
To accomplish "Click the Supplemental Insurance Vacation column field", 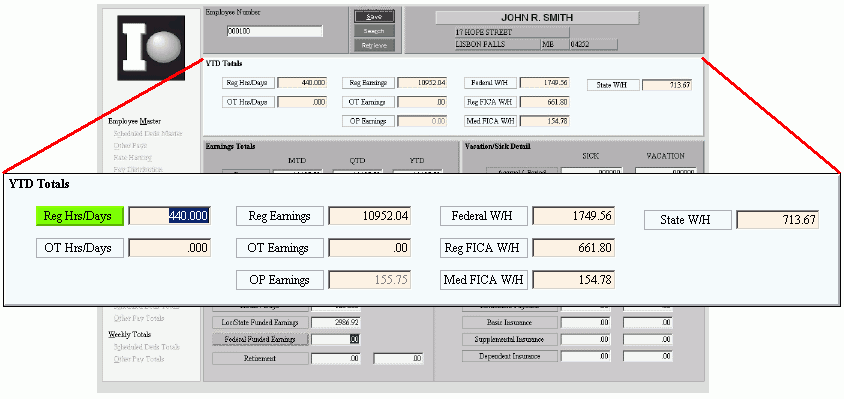I will click(648, 339).
